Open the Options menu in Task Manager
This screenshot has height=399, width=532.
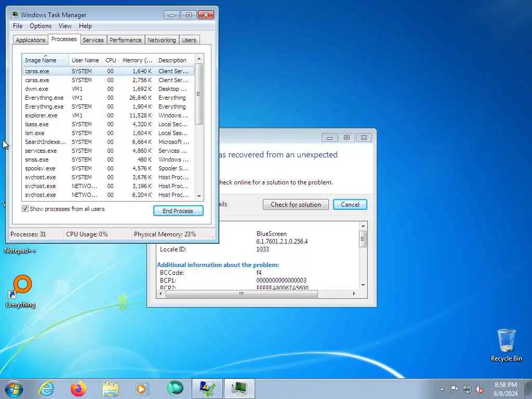click(x=41, y=26)
